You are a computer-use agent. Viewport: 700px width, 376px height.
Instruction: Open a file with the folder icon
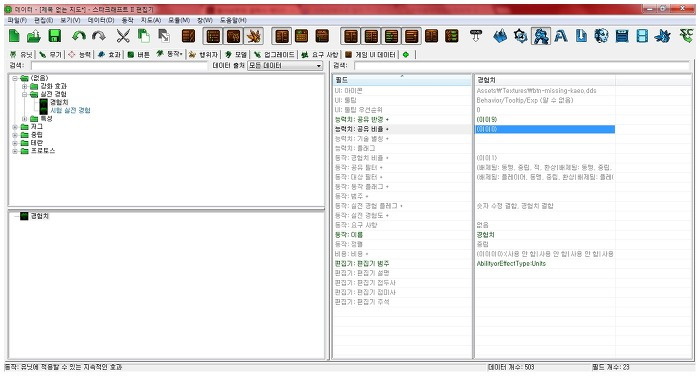pos(34,36)
